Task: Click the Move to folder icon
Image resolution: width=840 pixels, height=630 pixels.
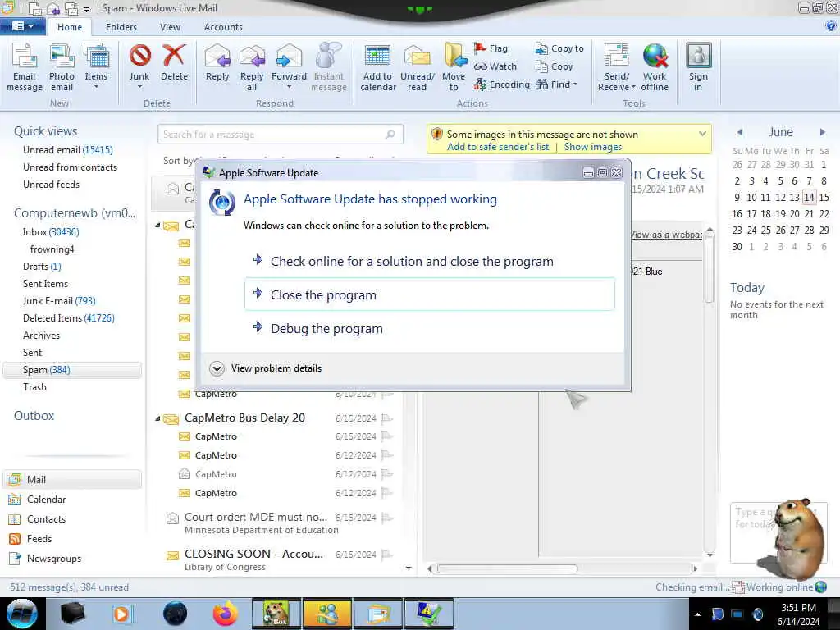Action: [x=454, y=67]
